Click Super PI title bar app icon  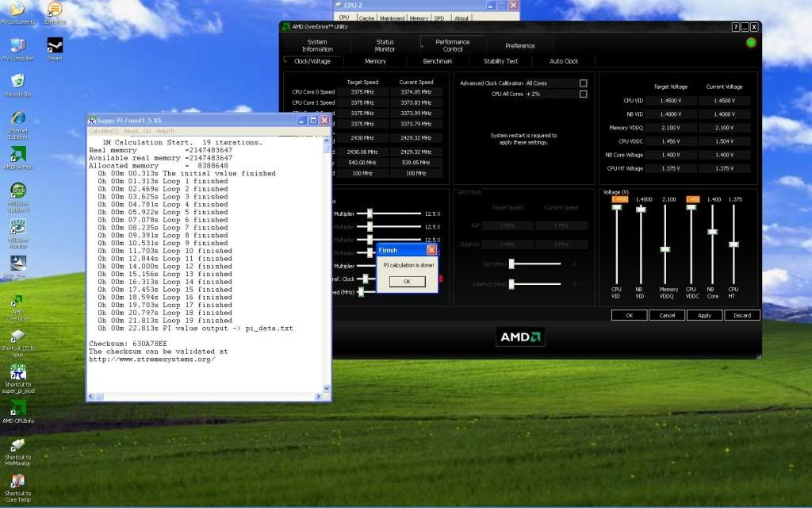tap(92, 121)
